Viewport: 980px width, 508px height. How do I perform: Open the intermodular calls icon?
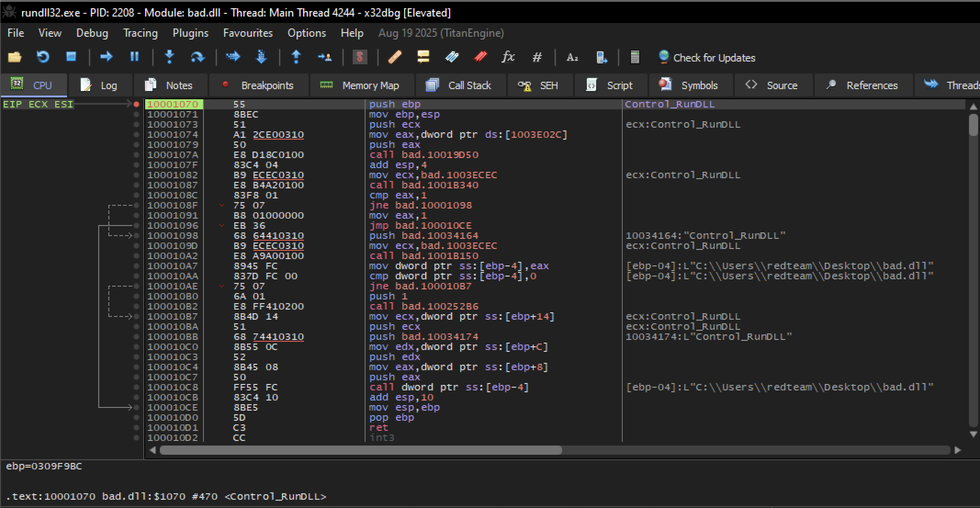point(601,57)
